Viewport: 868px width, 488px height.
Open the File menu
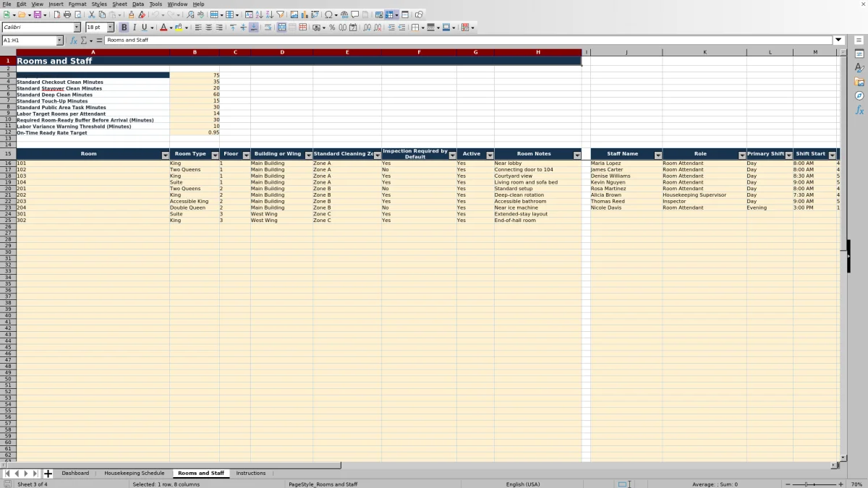7,4
